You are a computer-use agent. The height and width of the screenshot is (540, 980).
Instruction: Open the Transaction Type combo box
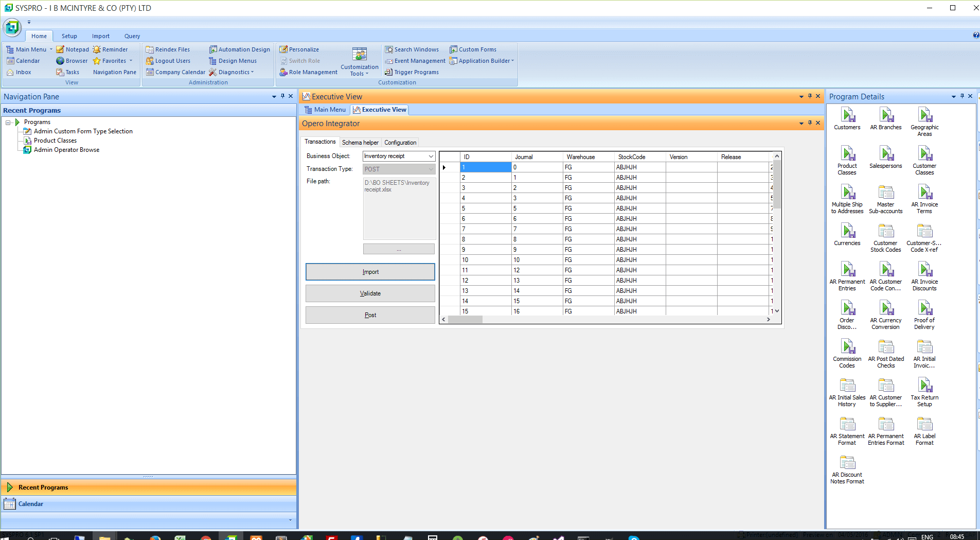point(399,169)
